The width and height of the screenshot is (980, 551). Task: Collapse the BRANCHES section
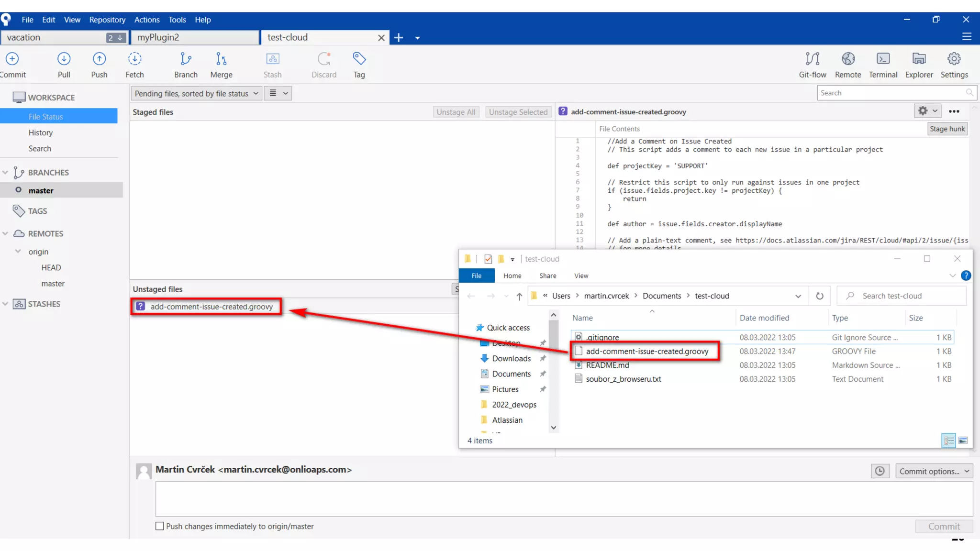[5, 172]
